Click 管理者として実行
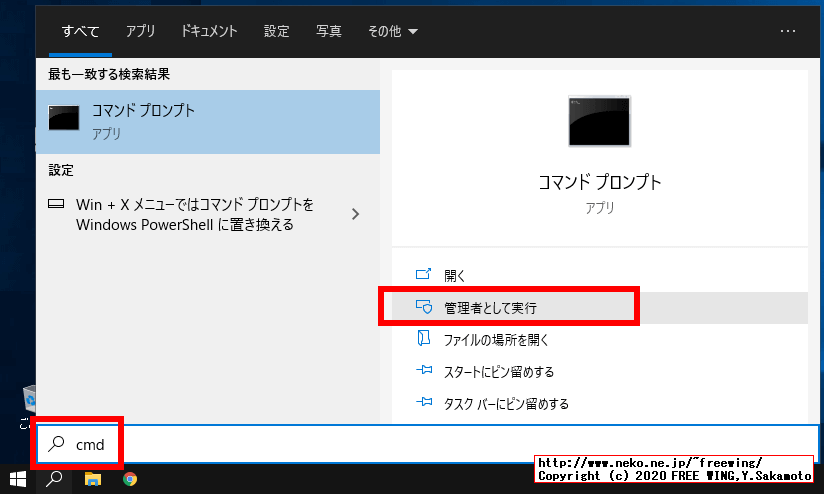 600,307
